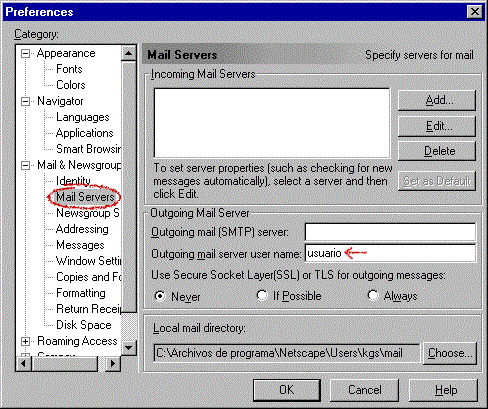The image size is (488, 409).
Task: Select Fonts under Appearance
Action: 69,69
